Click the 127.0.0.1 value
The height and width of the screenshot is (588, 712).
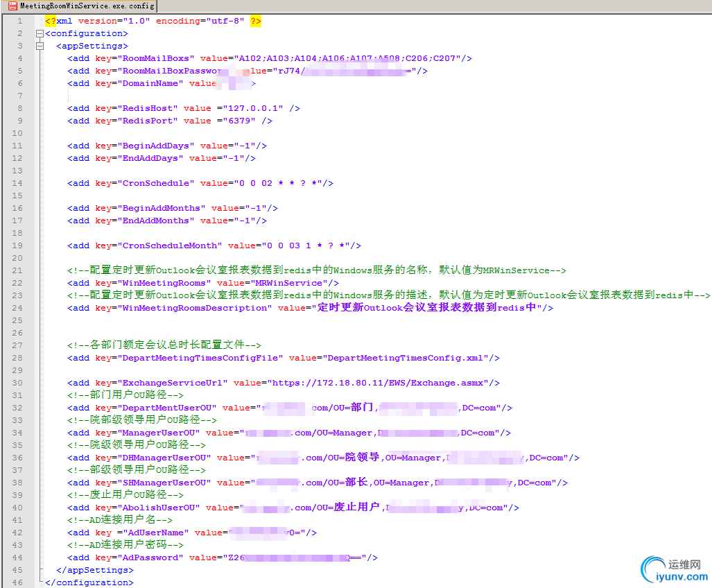pyautogui.click(x=253, y=109)
